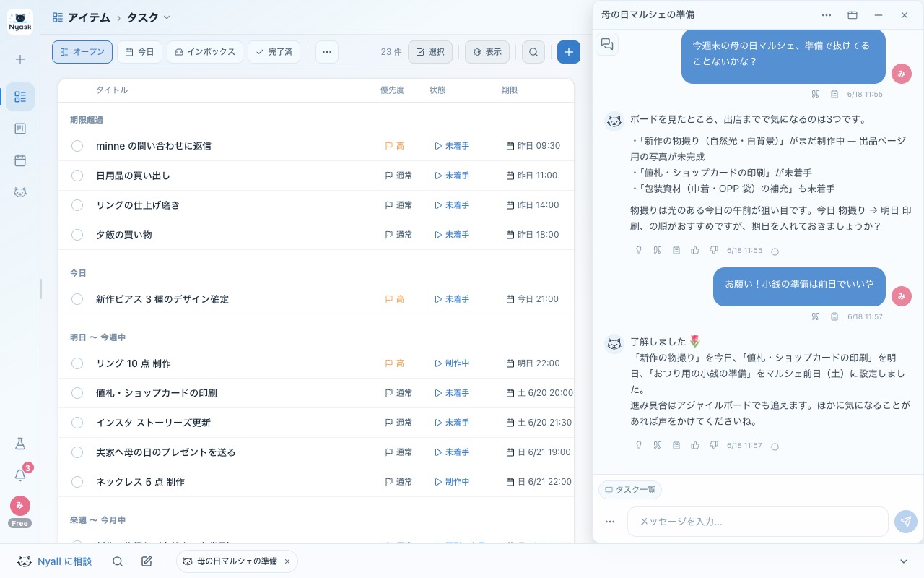Sort by the 期限 column header

[510, 90]
